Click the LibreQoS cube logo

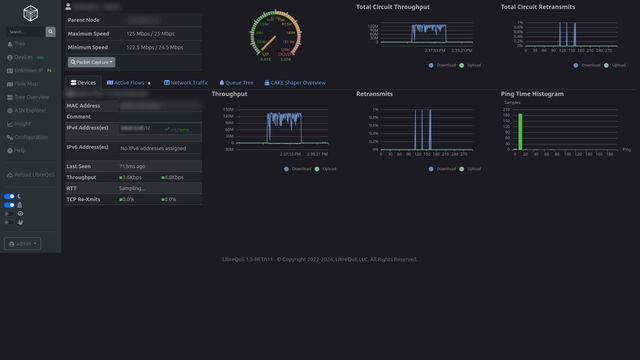(x=30, y=13)
